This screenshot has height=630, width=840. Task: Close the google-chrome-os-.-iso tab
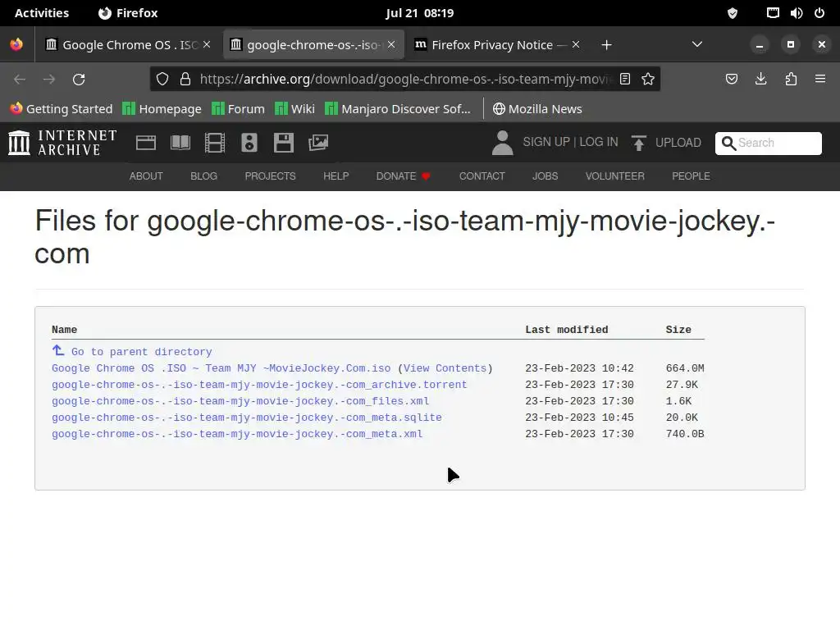click(x=391, y=45)
